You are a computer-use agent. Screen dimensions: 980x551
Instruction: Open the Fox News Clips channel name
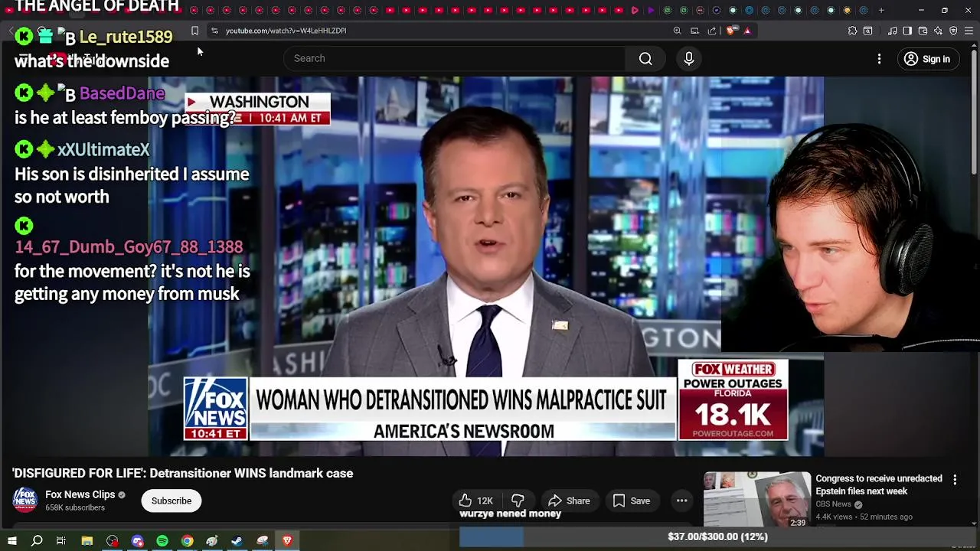tap(80, 494)
